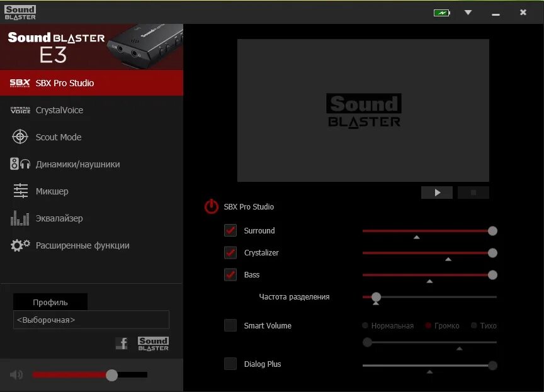
Task: Check the green battery status icon
Action: point(441,13)
